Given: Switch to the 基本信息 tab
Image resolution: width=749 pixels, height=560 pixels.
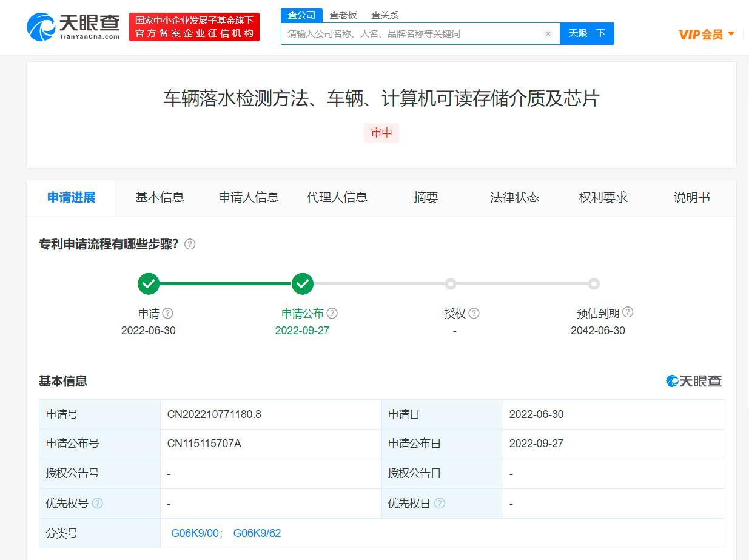Looking at the screenshot, I should point(160,197).
